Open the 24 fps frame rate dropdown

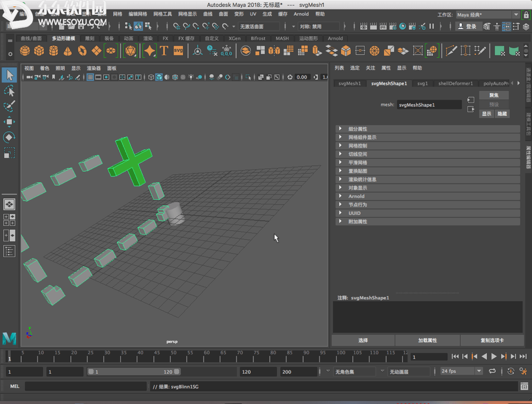461,372
